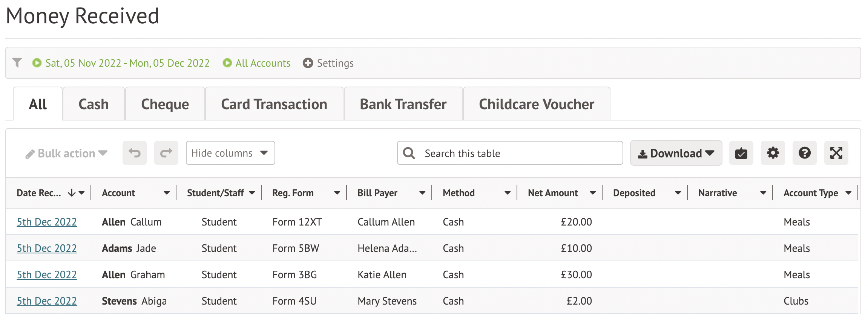The width and height of the screenshot is (868, 314).
Task: Open Net Amount column dropdown arrow
Action: (593, 193)
